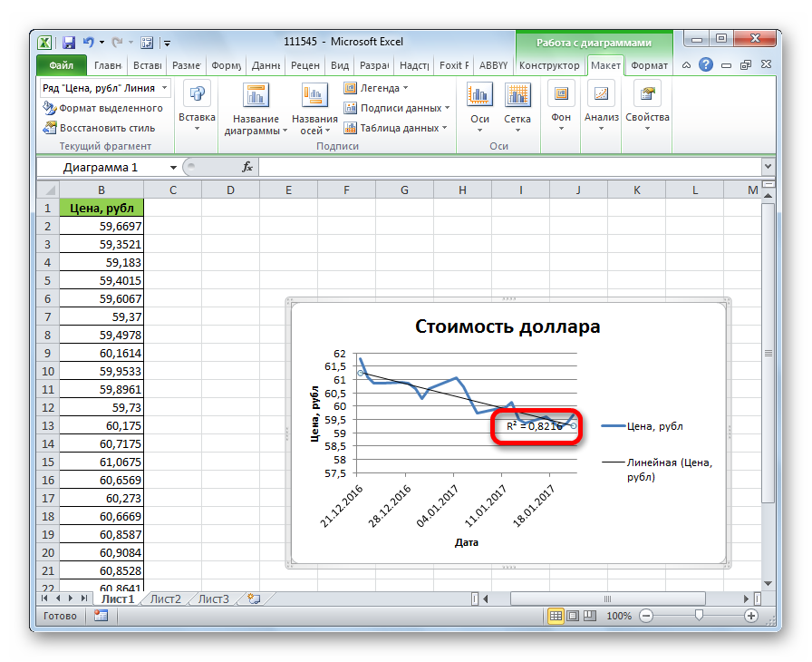Screen dimensions: 812x662
Task: Click the zoom slider handle
Action: click(698, 616)
